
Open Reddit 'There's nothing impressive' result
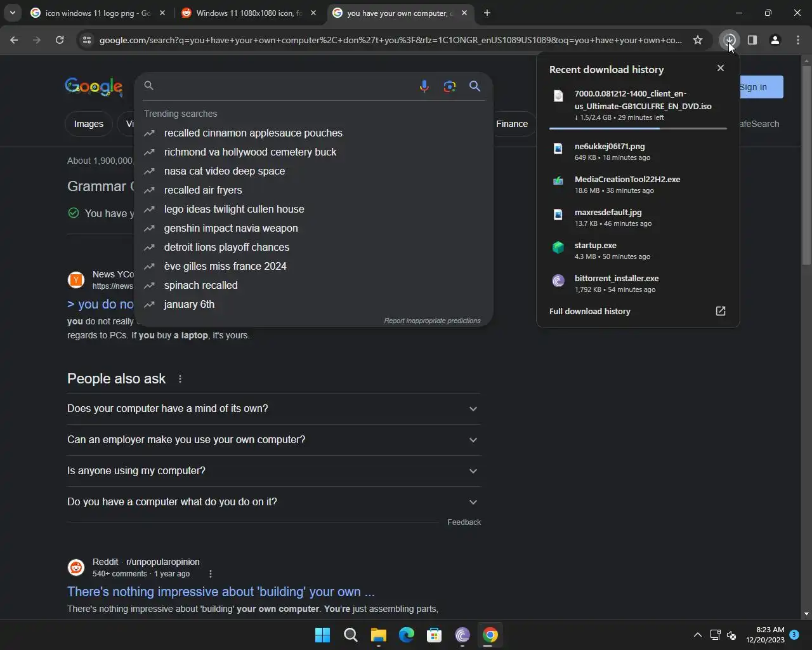click(x=221, y=592)
